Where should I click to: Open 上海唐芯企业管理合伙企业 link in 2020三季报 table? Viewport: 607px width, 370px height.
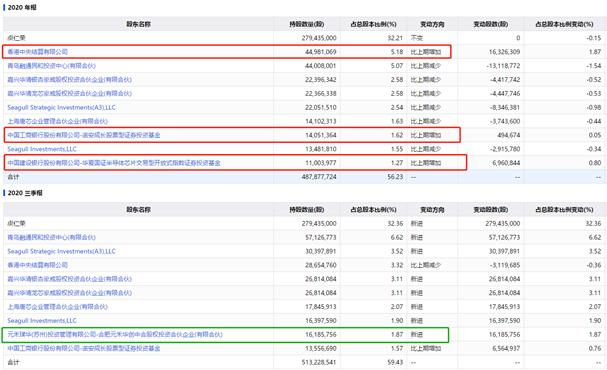[x=58, y=307]
